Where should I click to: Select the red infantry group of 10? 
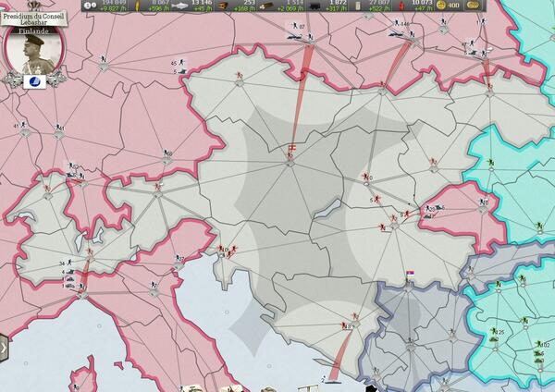click(x=223, y=249)
